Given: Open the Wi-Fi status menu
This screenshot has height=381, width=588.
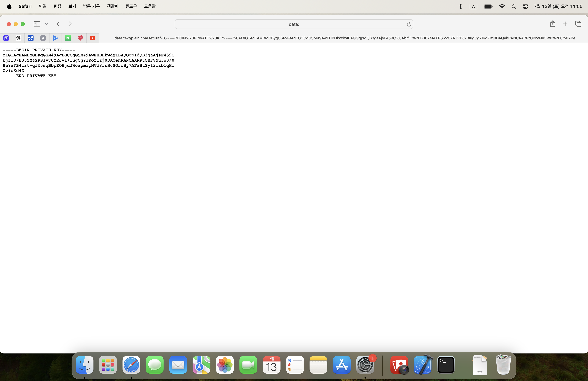Looking at the screenshot, I should 502,6.
